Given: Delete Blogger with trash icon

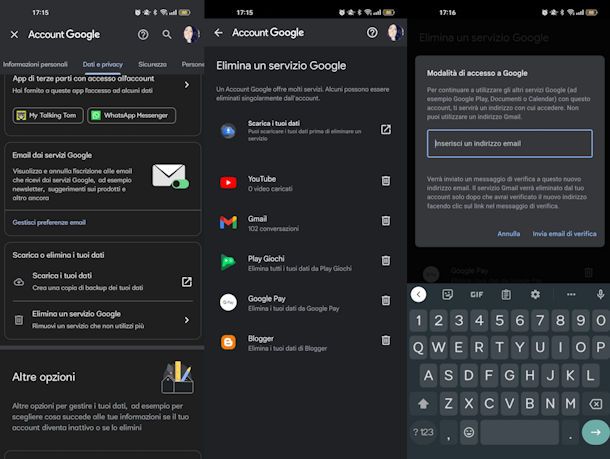Looking at the screenshot, I should (386, 340).
